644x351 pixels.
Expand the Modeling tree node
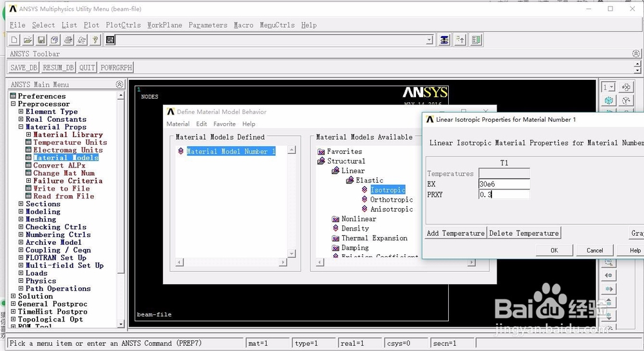pos(21,211)
